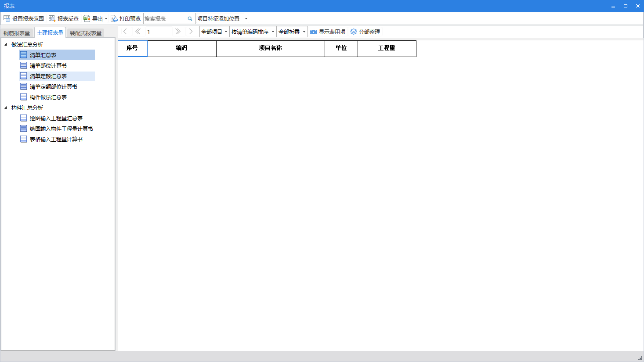The height and width of the screenshot is (362, 644).
Task: Go to first page arrow
Action: (124, 32)
